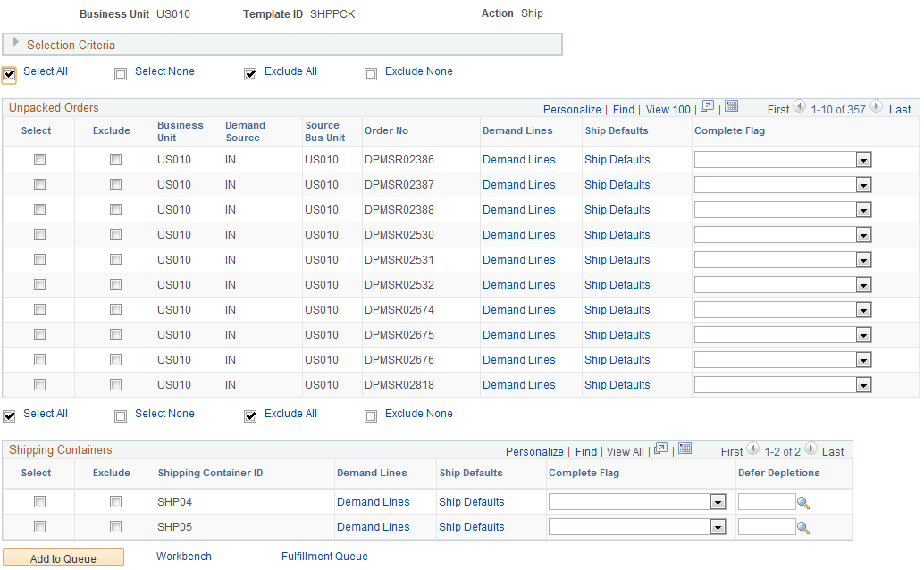Click Last to jump to the final orders page
This screenshot has height=570, width=924.
point(900,108)
